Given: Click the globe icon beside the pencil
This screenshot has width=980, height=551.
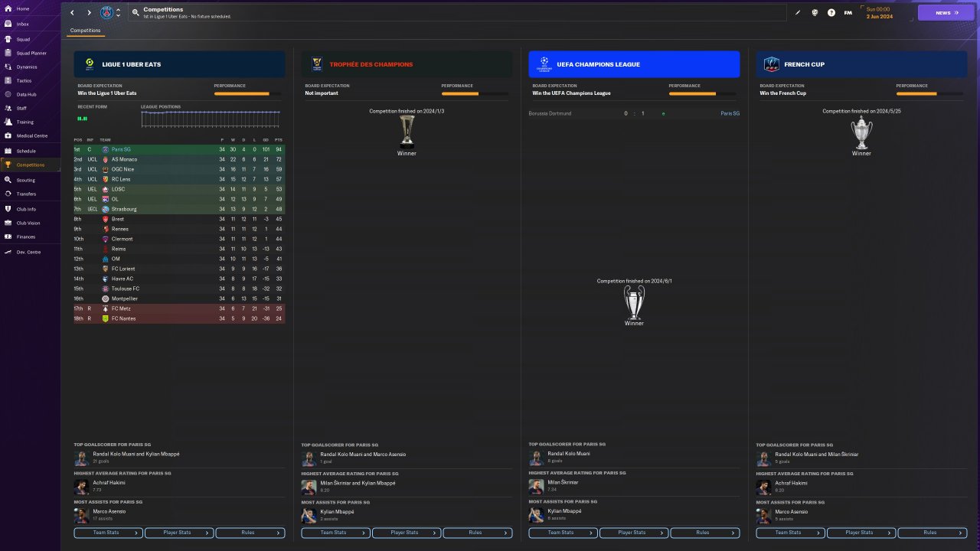Looking at the screenshot, I should 815,13.
